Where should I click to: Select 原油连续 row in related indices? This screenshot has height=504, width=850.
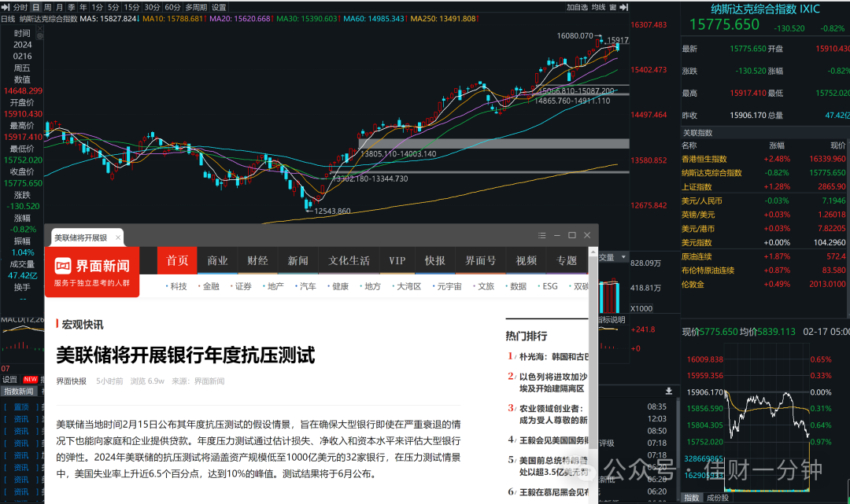(x=763, y=256)
